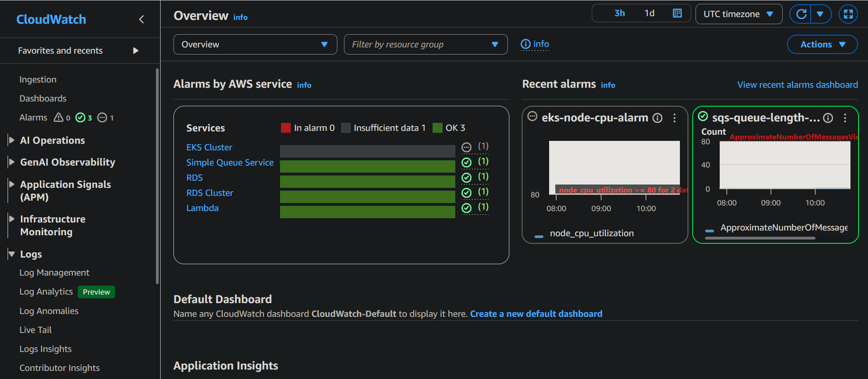Click the sidebar vertical scrollbar

(x=157, y=176)
